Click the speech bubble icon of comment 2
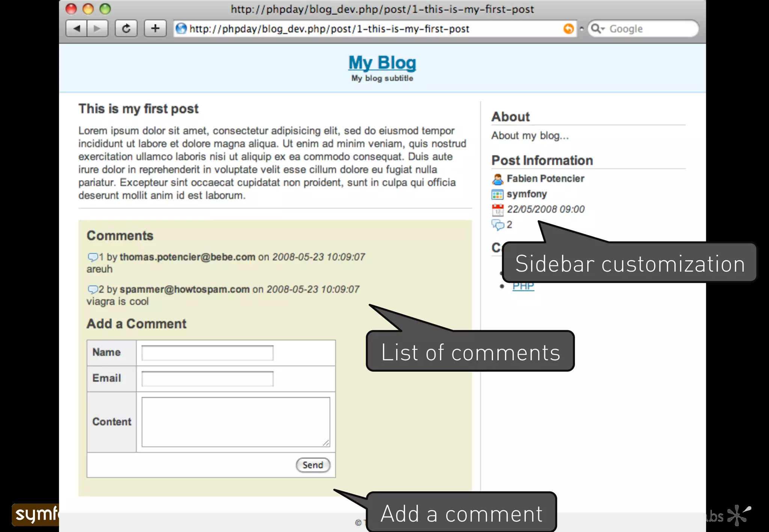This screenshot has width=769, height=532. pyautogui.click(x=92, y=289)
